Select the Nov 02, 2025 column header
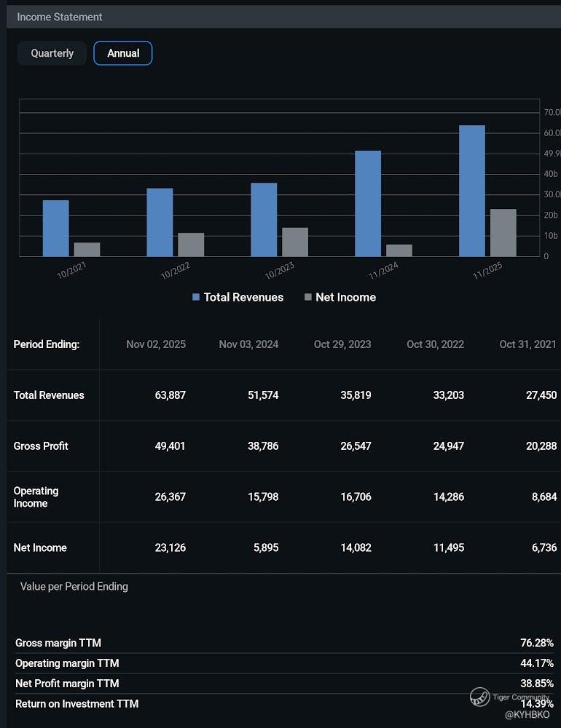 pos(156,344)
